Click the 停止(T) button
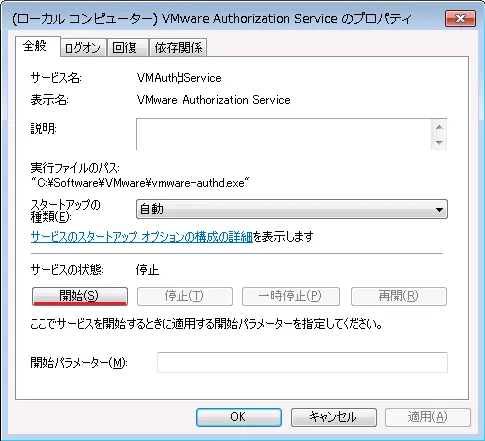 (x=185, y=296)
